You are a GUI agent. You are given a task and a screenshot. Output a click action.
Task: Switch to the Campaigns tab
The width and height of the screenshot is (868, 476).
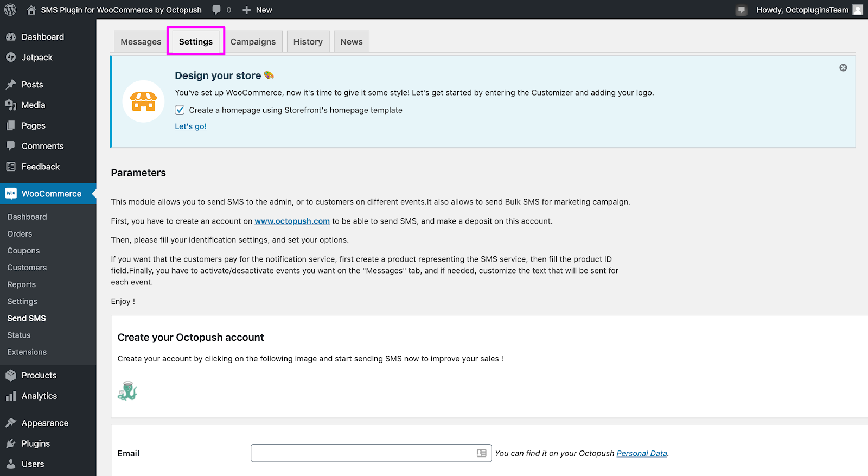click(253, 42)
